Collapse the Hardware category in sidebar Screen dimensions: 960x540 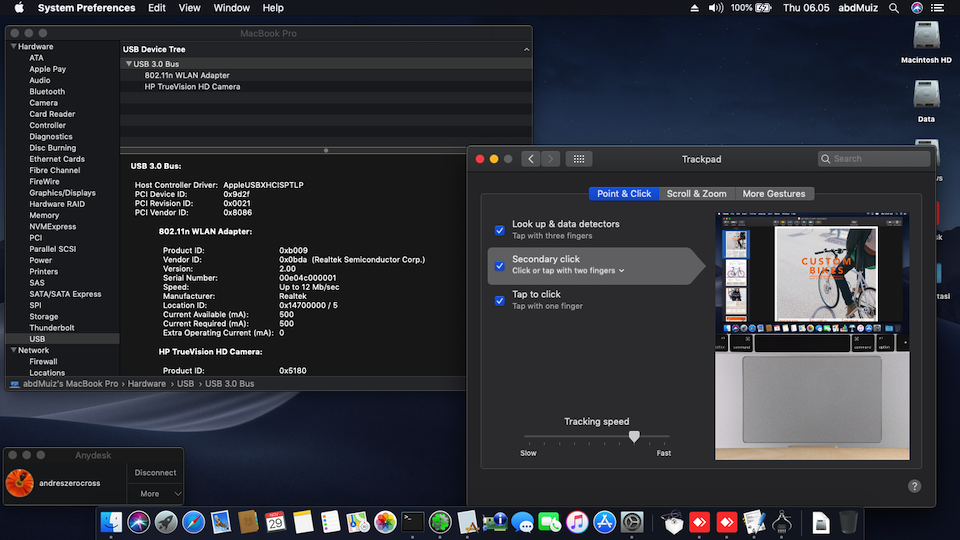[x=13, y=47]
